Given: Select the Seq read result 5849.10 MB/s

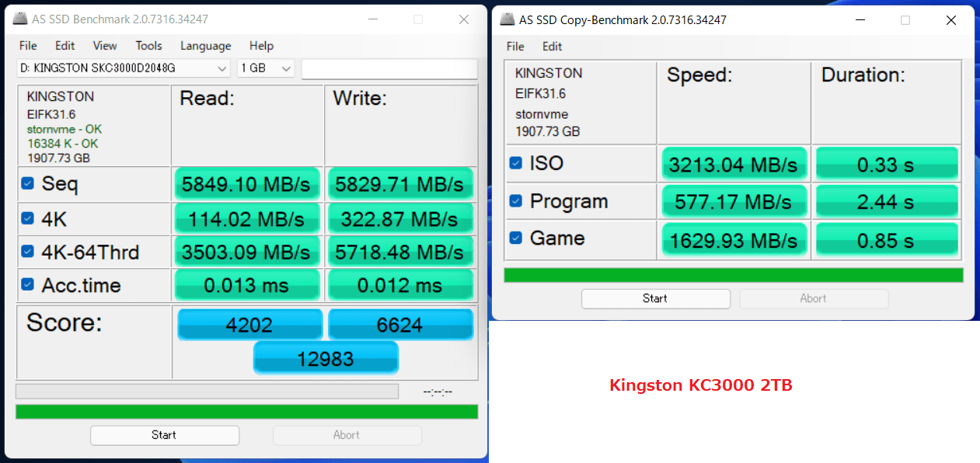Looking at the screenshot, I should coord(246,185).
